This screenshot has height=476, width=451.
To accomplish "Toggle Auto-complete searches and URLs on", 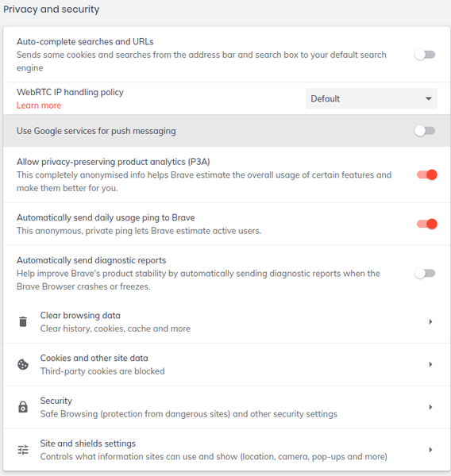I will click(425, 55).
